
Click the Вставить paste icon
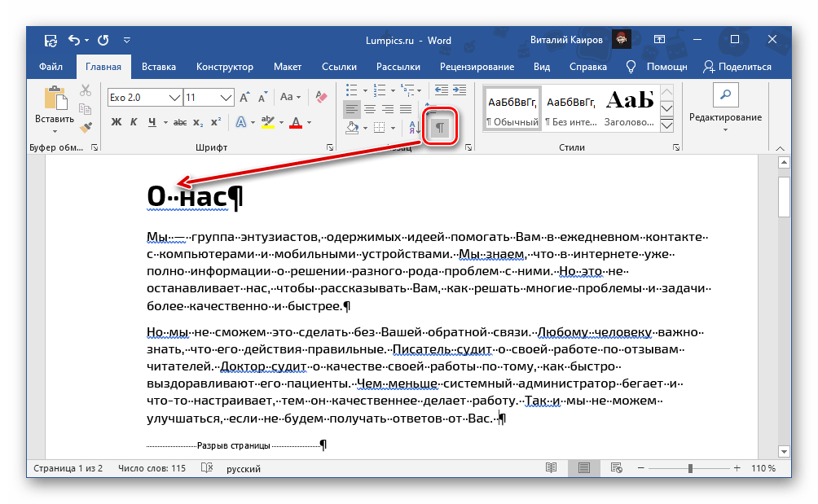coord(55,99)
